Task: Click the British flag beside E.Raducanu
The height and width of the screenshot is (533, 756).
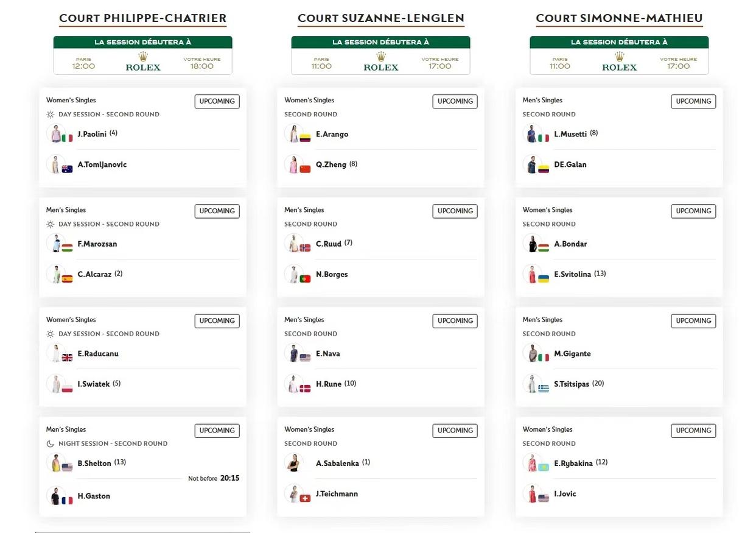Action: click(x=67, y=358)
